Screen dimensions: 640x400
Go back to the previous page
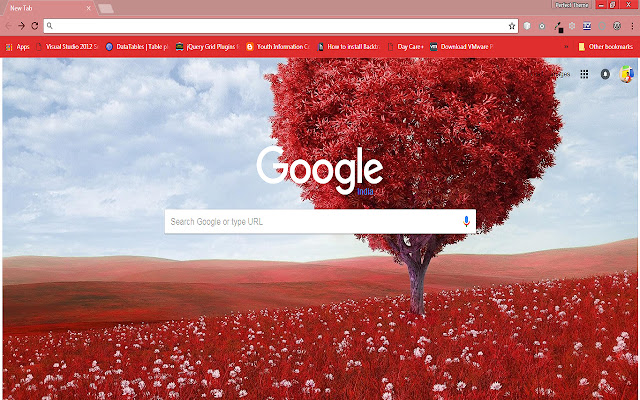(8, 26)
